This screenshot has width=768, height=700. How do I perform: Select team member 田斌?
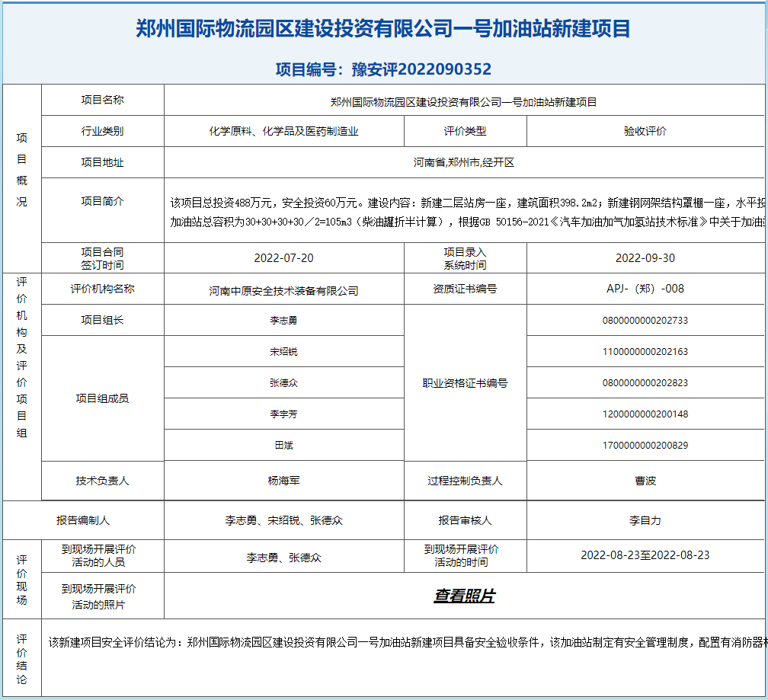(x=284, y=446)
